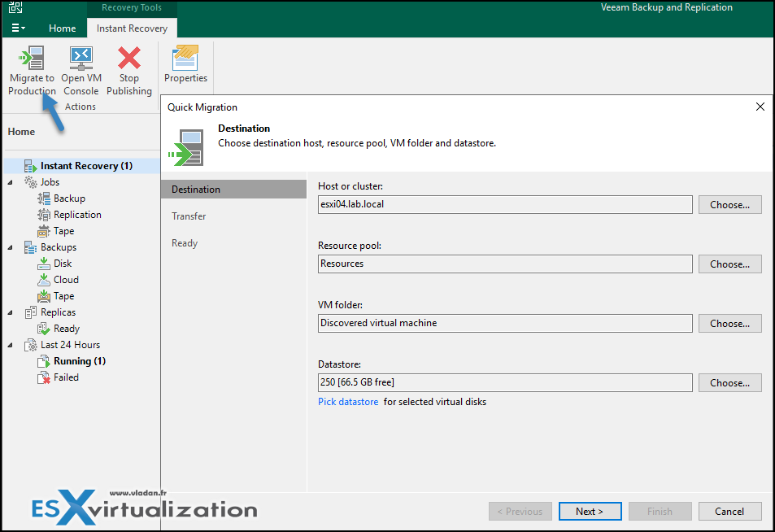Click the Tape icon under Backups
775x532 pixels.
44,296
